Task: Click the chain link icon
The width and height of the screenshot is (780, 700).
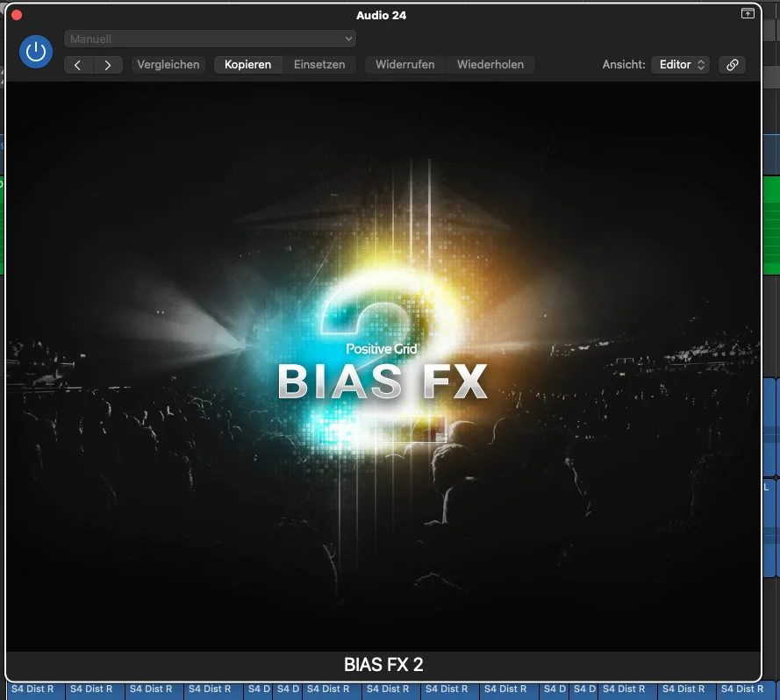Action: 733,65
